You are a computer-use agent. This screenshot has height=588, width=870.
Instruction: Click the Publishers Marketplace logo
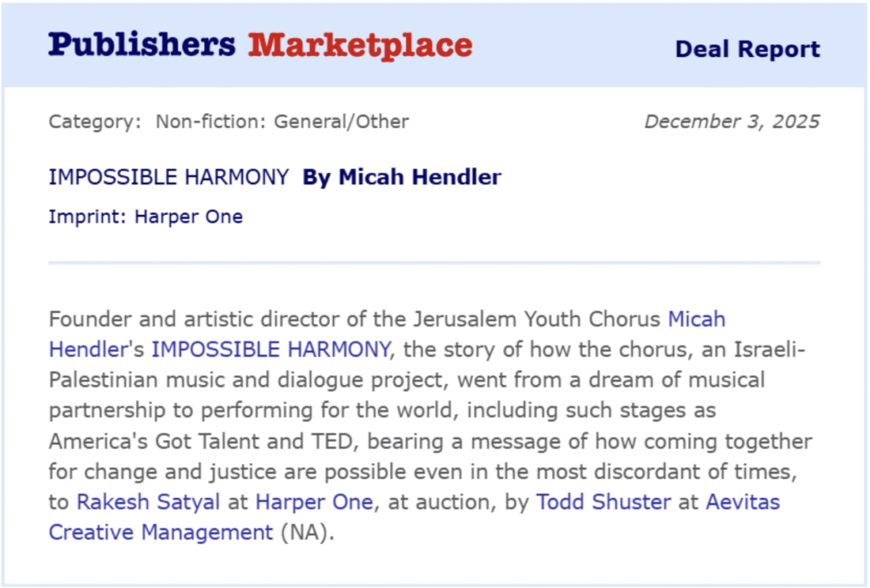[x=259, y=45]
